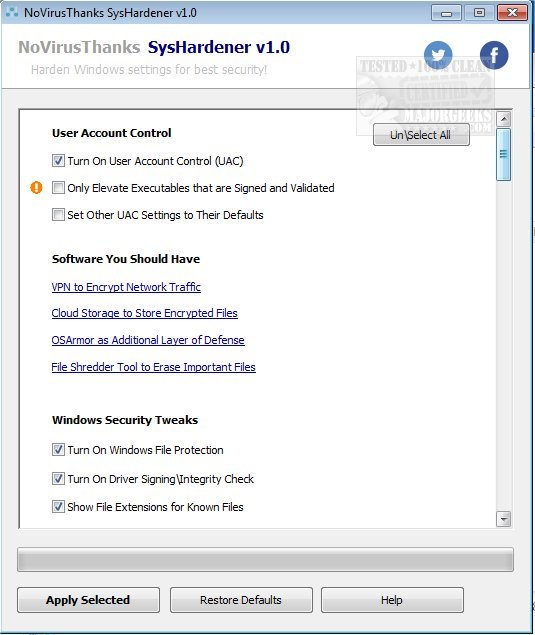
Task: Minimize the SysHardener window
Action: tap(446, 13)
